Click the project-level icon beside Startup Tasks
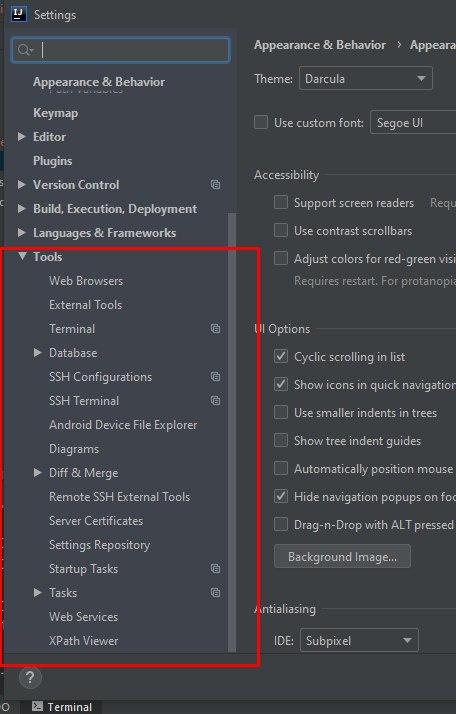The width and height of the screenshot is (456, 714). pos(215,569)
